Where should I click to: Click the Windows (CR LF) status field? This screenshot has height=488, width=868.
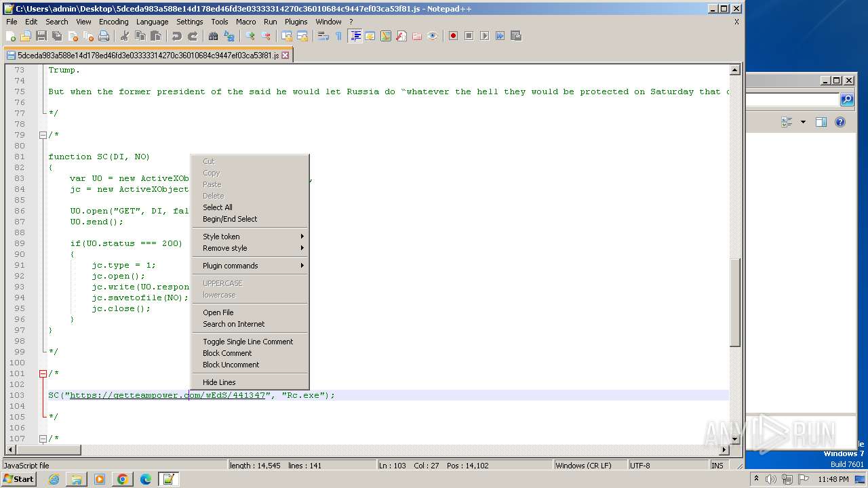(x=589, y=466)
